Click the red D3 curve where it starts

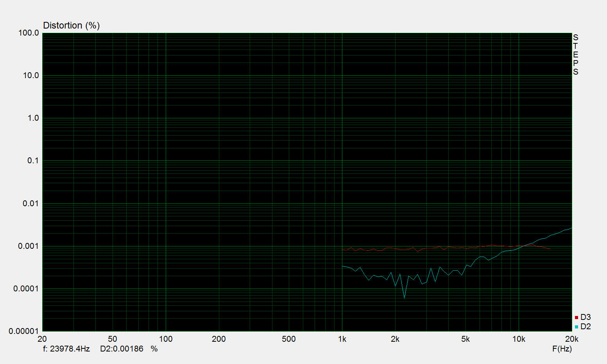pyautogui.click(x=343, y=250)
